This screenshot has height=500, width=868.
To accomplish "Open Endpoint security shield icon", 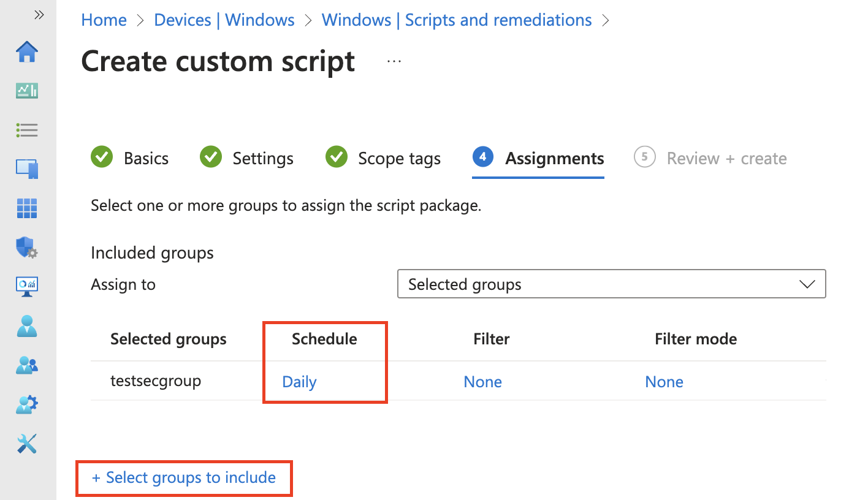I will click(27, 248).
